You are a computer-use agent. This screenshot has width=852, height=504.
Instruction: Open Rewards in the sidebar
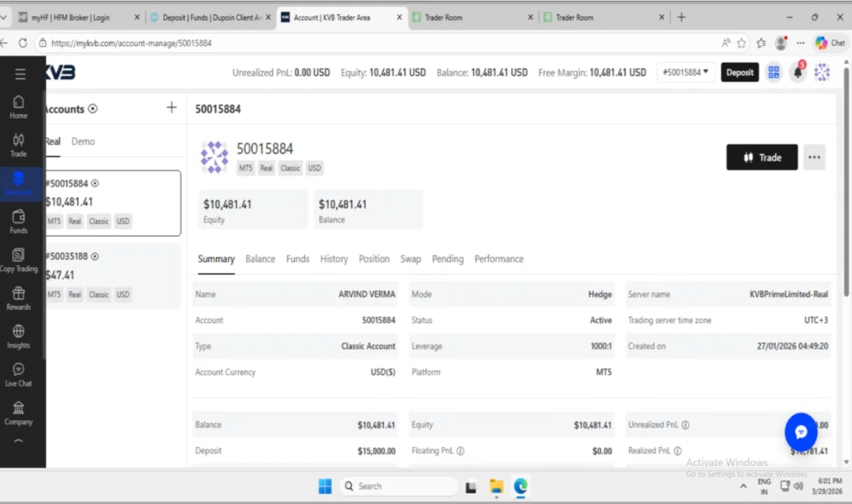(x=18, y=298)
